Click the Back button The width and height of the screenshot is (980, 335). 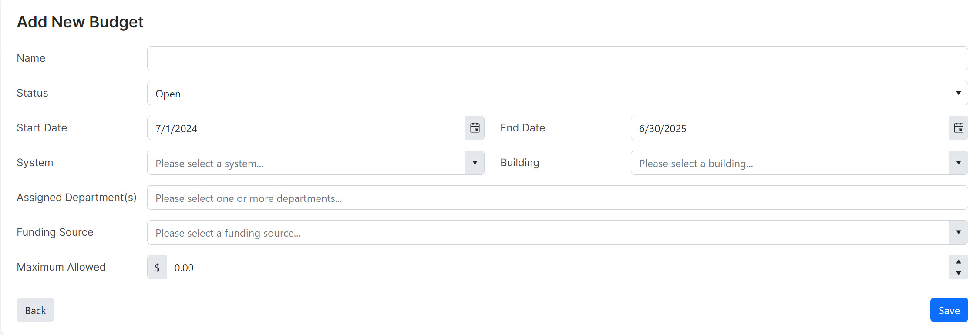point(35,310)
